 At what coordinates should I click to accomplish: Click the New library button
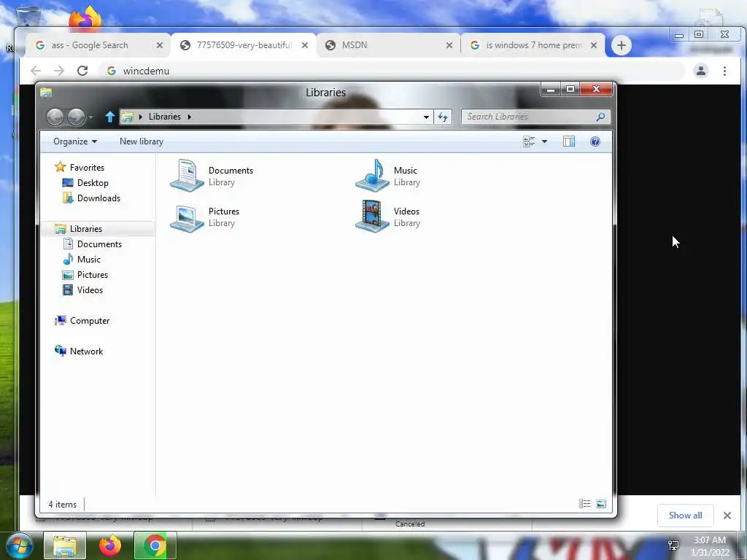coord(142,141)
